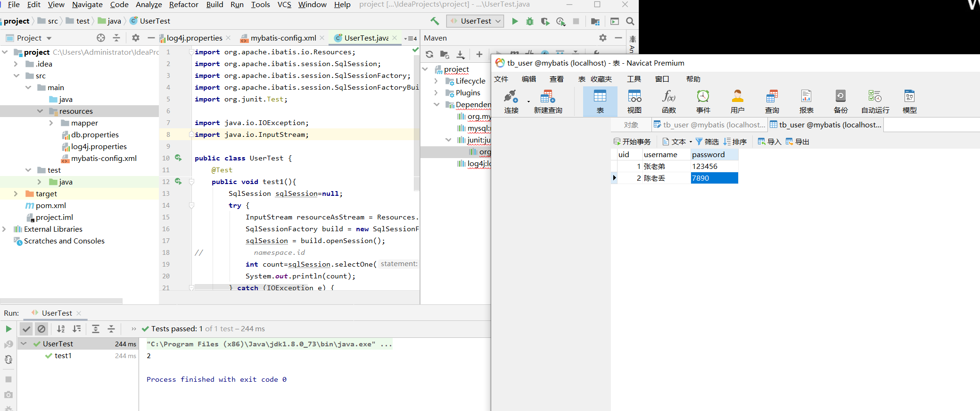Rerun tests in Run panel
The image size is (980, 411).
8,329
